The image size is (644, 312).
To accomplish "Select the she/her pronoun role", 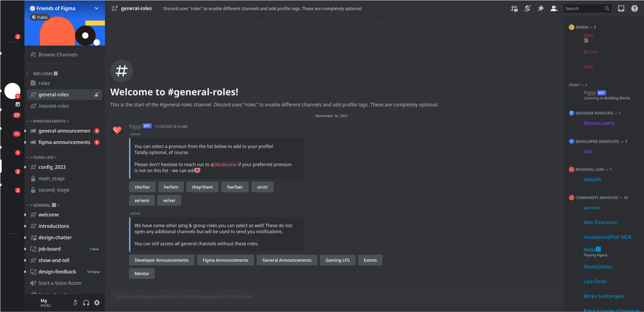I will [x=142, y=187].
